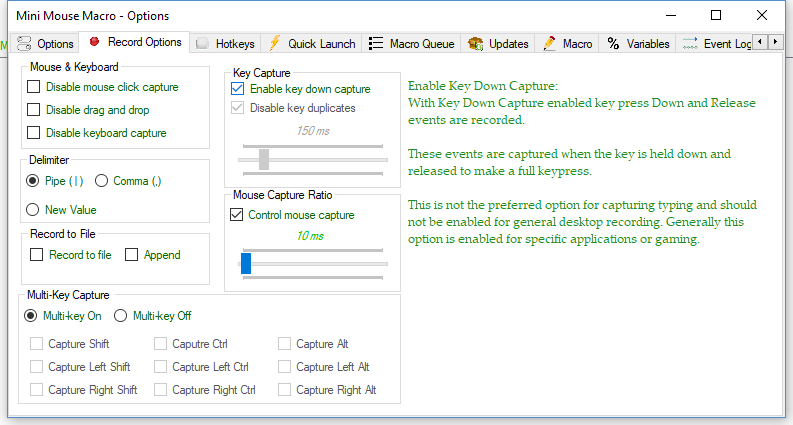Toggle Disable key duplicates checkbox
The height and width of the screenshot is (425, 793).
pyautogui.click(x=237, y=108)
